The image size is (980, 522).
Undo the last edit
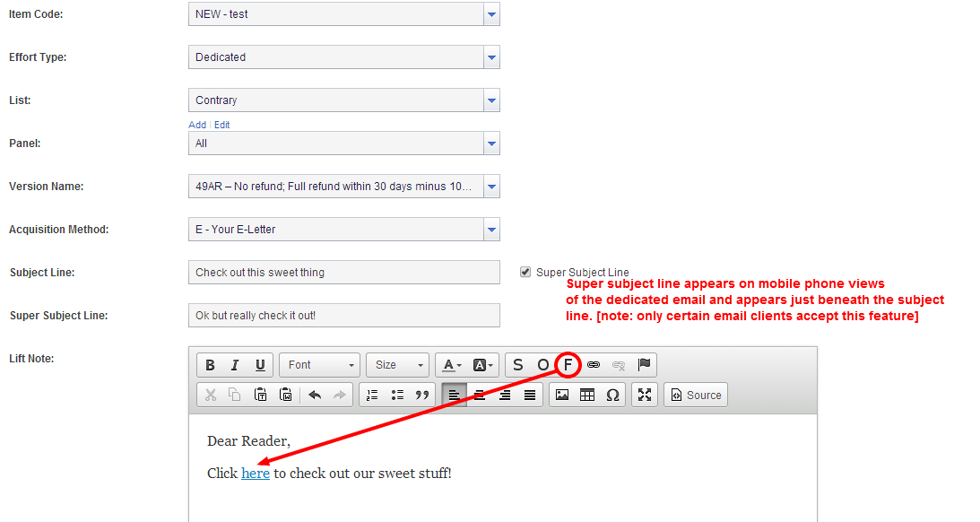click(315, 396)
